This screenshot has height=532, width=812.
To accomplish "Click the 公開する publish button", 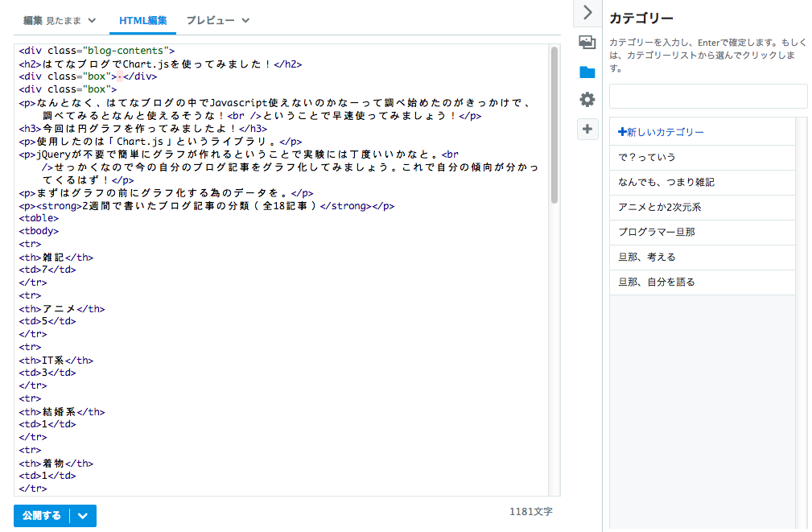I will click(41, 515).
